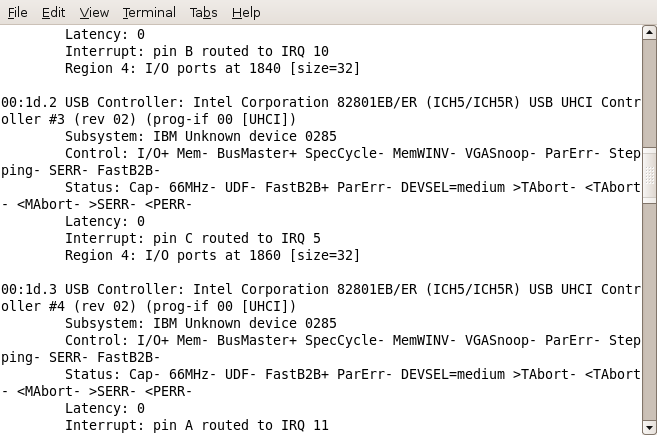Open the Help menu

pos(246,13)
